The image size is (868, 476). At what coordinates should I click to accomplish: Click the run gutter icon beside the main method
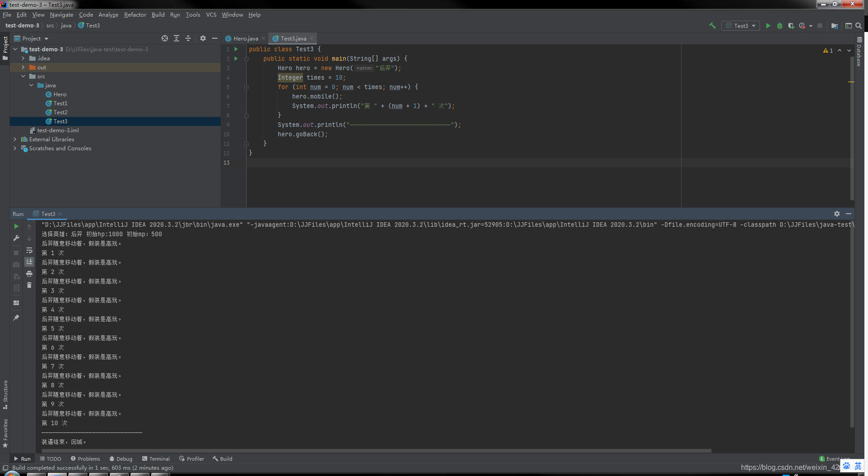click(236, 58)
